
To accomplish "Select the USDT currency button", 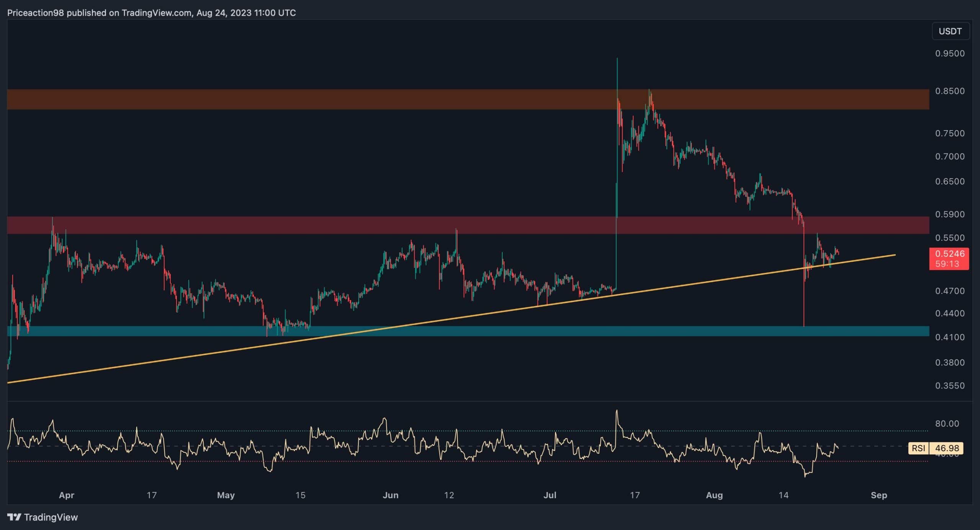I will coord(950,31).
